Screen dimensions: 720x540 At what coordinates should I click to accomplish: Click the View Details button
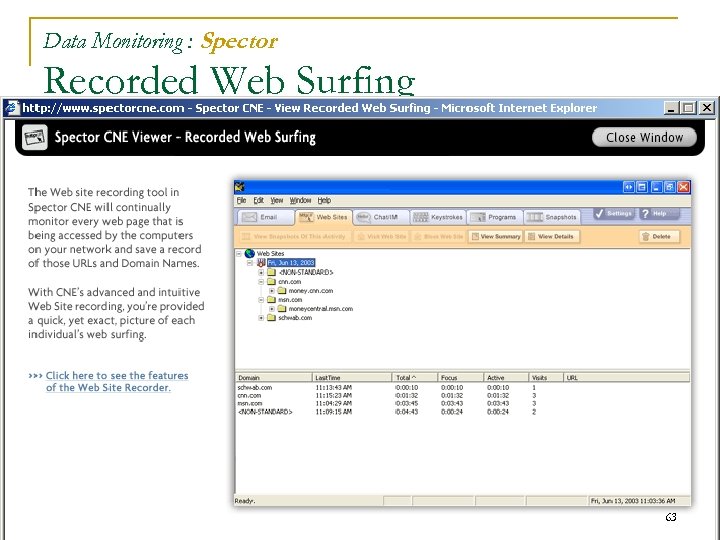tap(551, 236)
